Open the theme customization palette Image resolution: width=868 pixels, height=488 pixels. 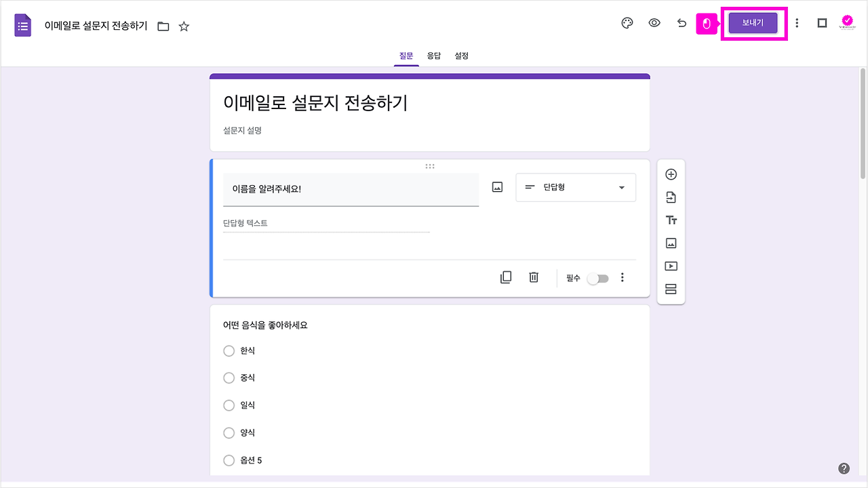point(627,22)
